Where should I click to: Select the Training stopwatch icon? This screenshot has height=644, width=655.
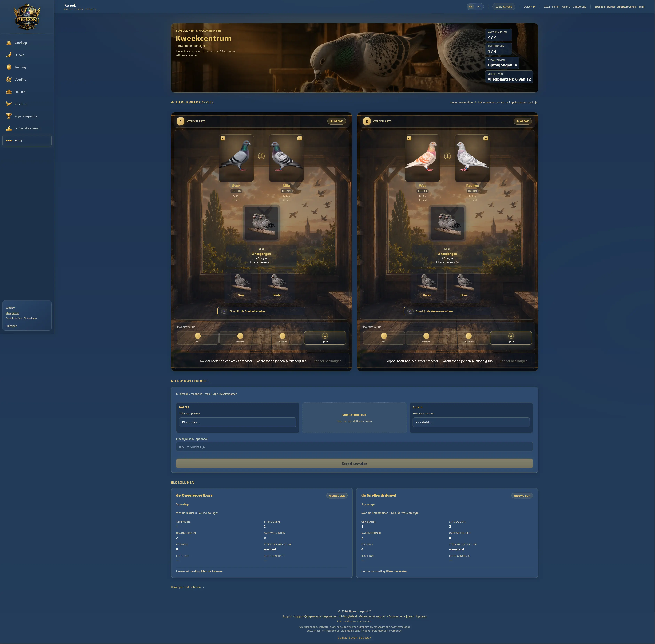click(x=9, y=67)
